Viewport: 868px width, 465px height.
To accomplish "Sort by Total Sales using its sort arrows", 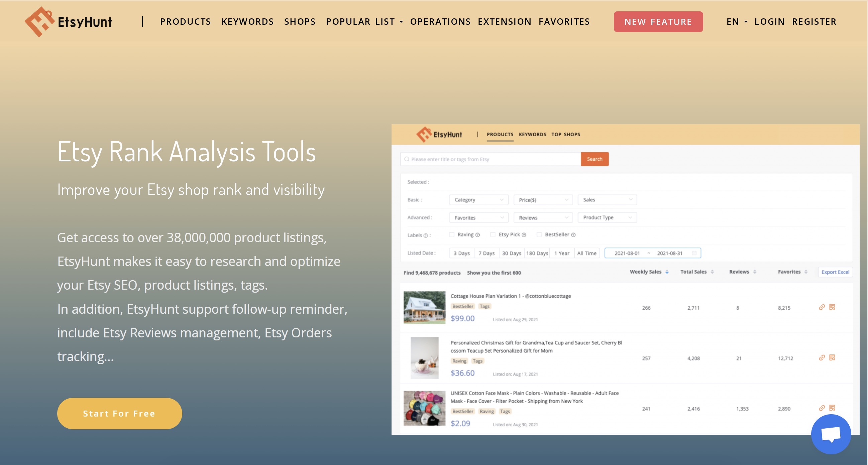I will 712,272.
